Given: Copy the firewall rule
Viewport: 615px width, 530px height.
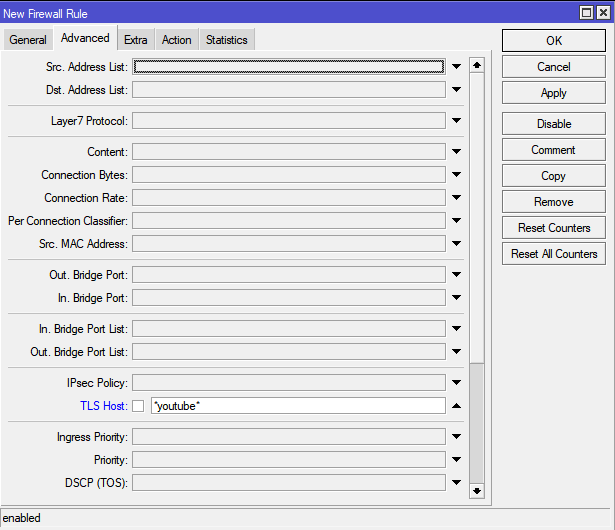Looking at the screenshot, I should (x=554, y=176).
